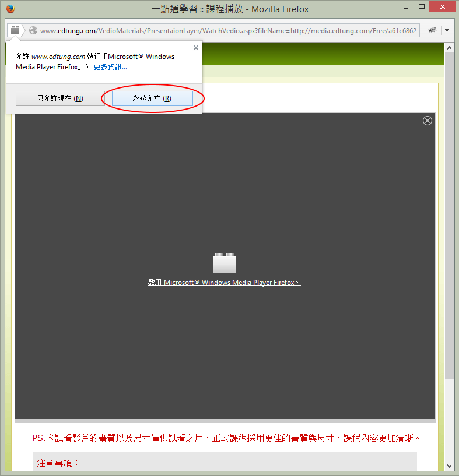
Task: Click the add-on icon right of URL field
Action: [433, 30]
